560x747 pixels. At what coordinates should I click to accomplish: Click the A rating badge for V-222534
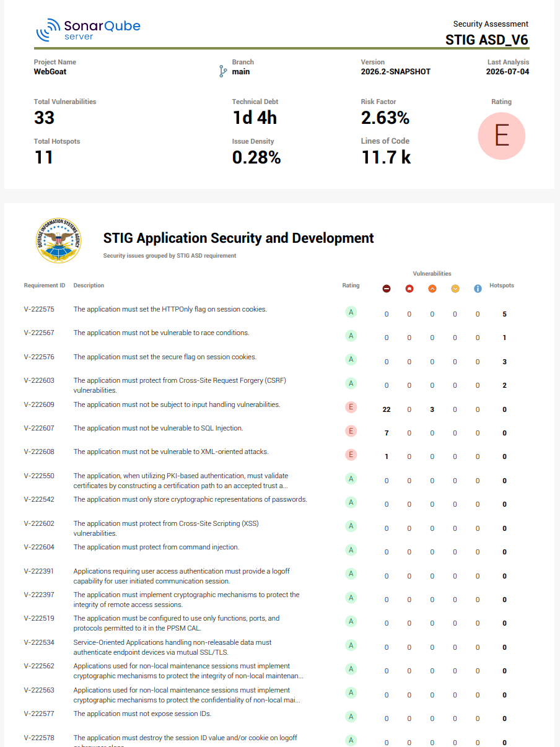351,645
